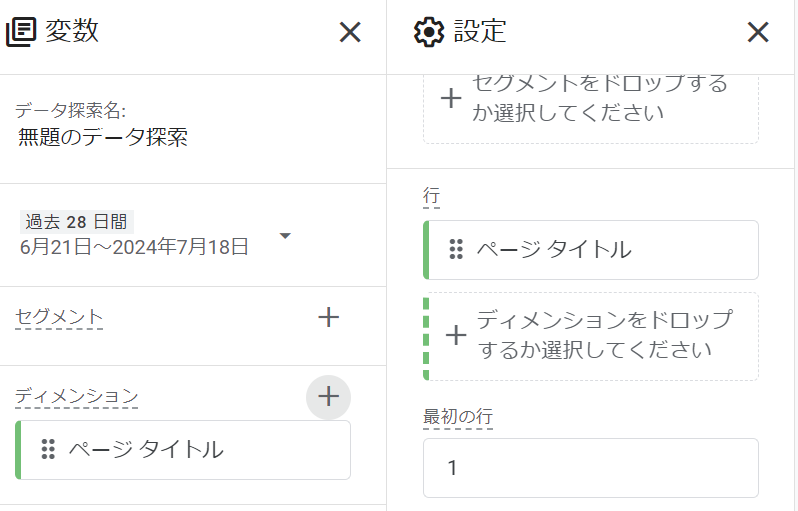Grab handle of ページ タイトル in 変数
This screenshot has width=798, height=511.
click(x=48, y=449)
